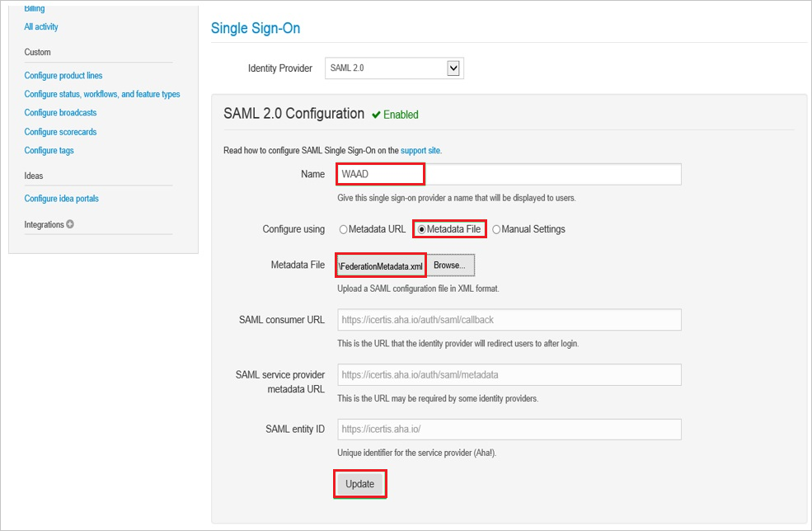Go to the Billing page

(34, 7)
